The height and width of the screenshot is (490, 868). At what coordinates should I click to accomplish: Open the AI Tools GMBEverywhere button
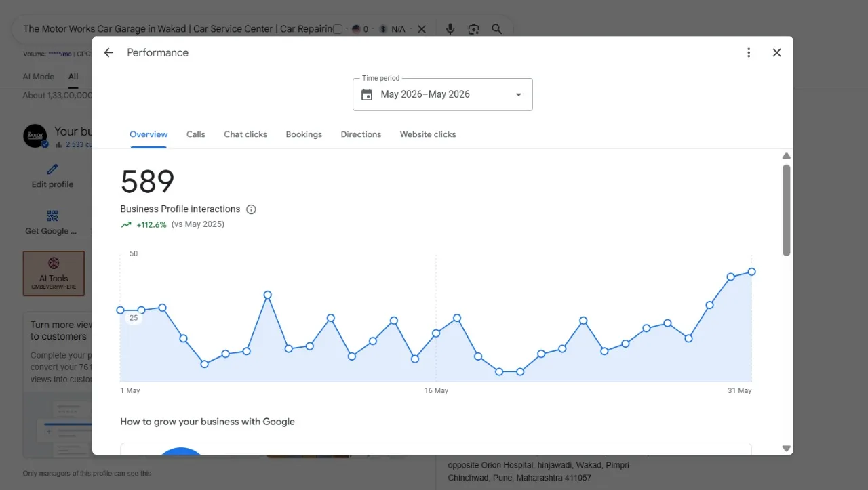point(54,273)
